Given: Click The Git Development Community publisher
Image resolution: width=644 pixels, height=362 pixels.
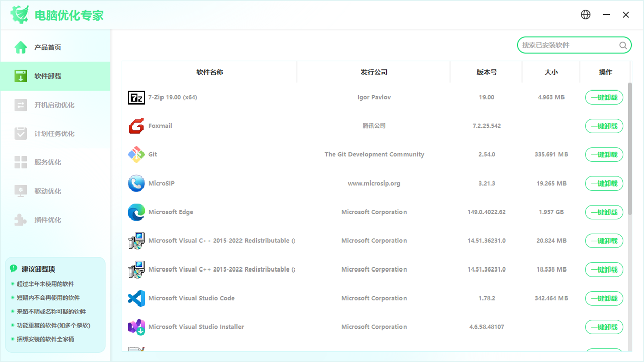Looking at the screenshot, I should point(374,155).
